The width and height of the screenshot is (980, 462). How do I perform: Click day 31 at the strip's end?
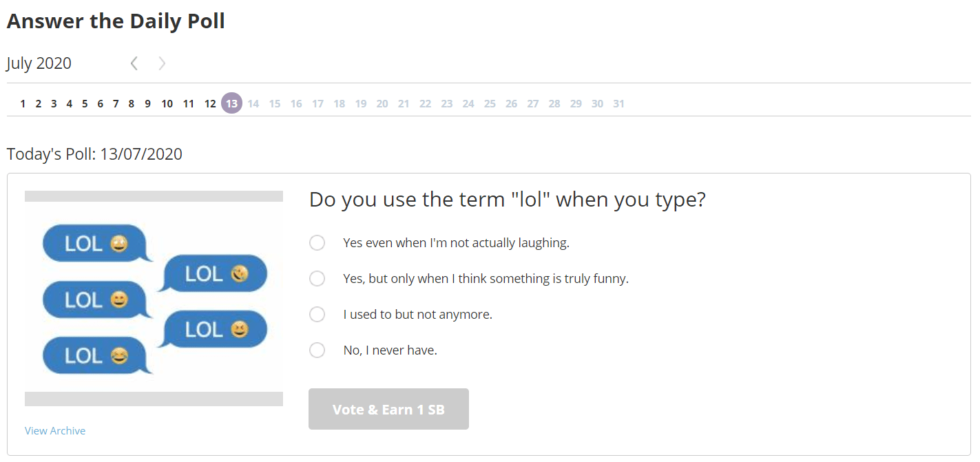[x=618, y=104]
